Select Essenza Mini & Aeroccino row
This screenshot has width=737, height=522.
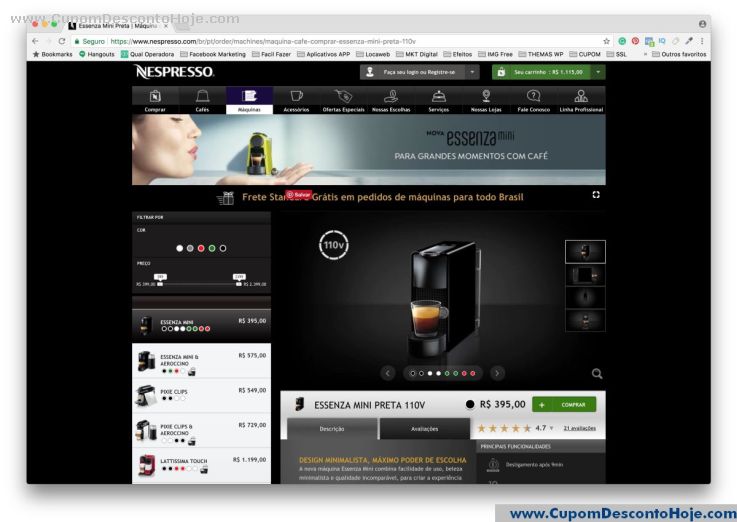tap(202, 361)
